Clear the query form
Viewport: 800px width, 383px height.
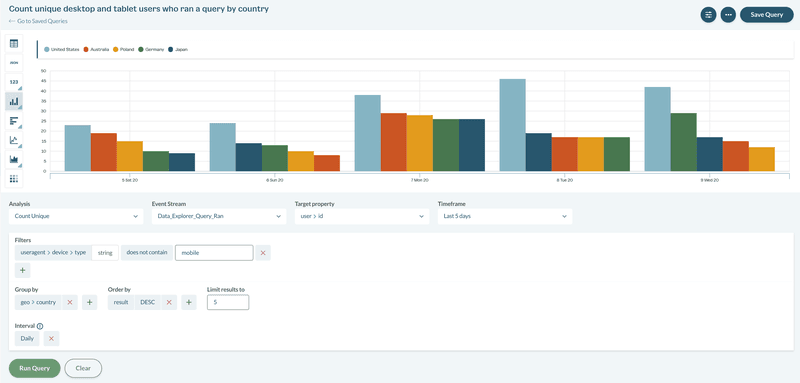pos(83,368)
